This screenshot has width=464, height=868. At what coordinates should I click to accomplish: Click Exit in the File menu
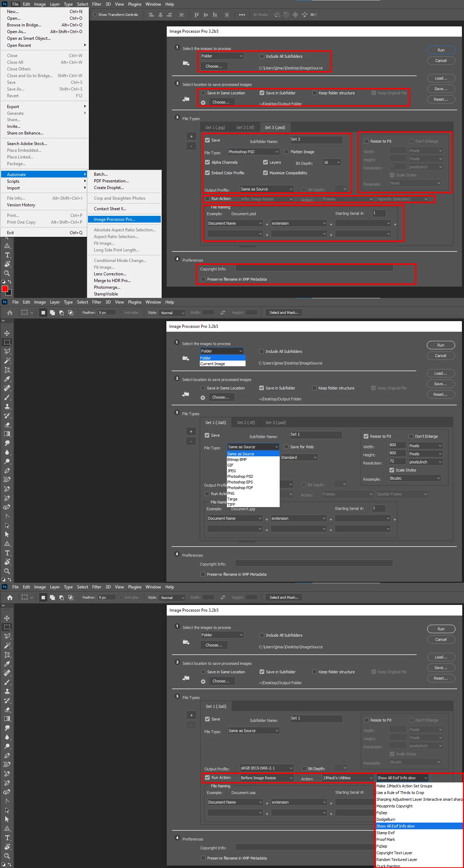tap(44, 233)
